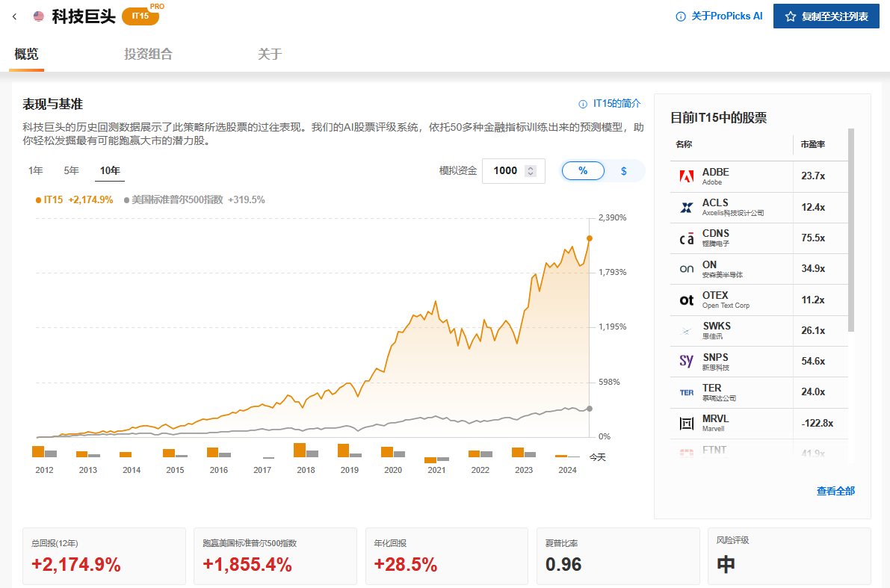Click the gray endpoint marker on S&P line

[590, 409]
